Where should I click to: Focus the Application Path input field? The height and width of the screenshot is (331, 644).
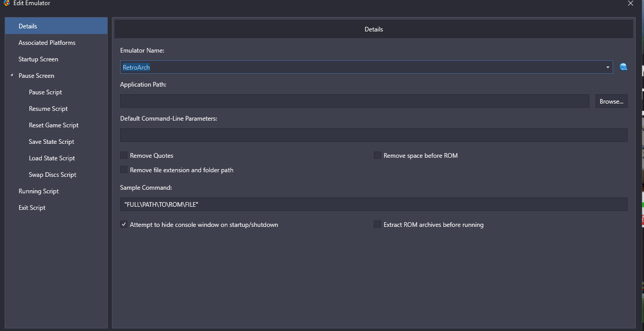[x=354, y=101]
